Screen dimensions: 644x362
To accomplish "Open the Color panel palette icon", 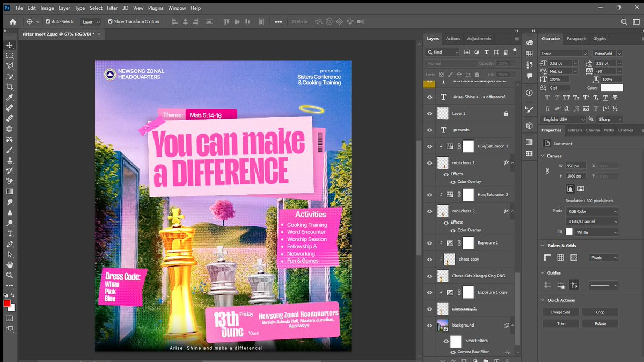I will [530, 42].
